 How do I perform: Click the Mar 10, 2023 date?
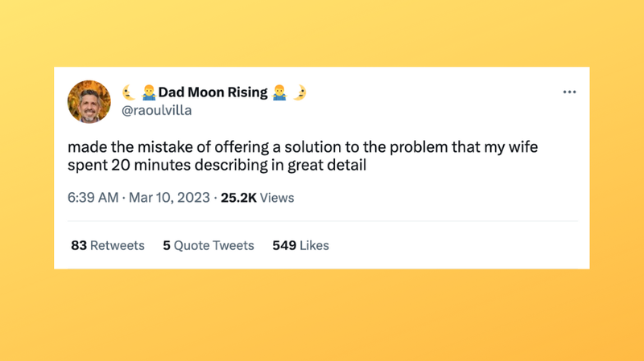[x=169, y=198]
